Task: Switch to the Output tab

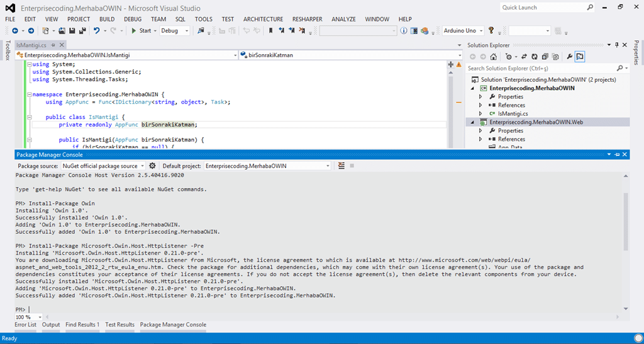Action: tap(51, 325)
